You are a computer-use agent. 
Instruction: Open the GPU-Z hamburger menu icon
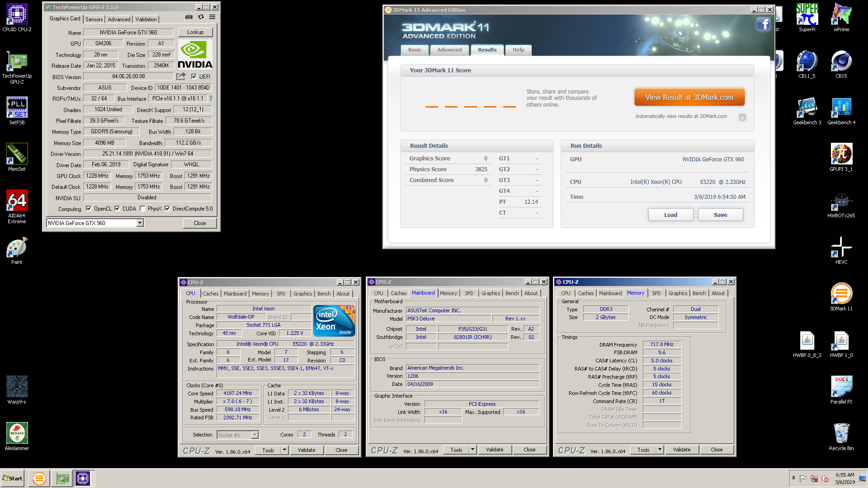(212, 17)
